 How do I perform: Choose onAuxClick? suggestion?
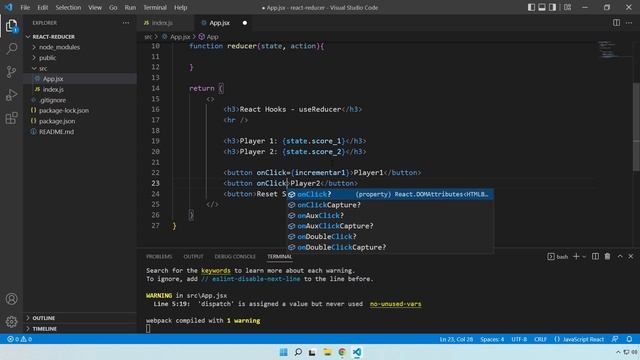point(390,216)
